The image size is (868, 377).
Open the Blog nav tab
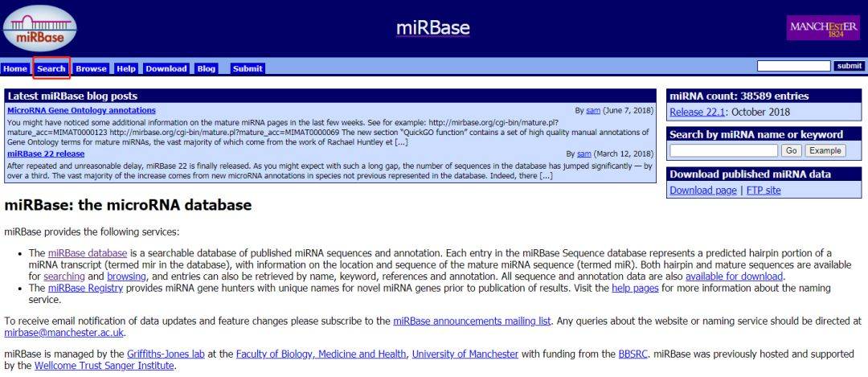pyautogui.click(x=206, y=68)
